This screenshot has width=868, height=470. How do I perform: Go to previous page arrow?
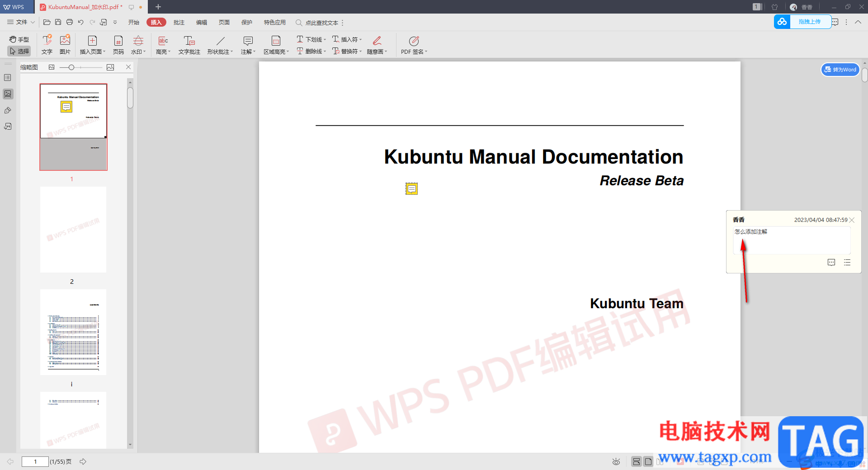(10, 461)
